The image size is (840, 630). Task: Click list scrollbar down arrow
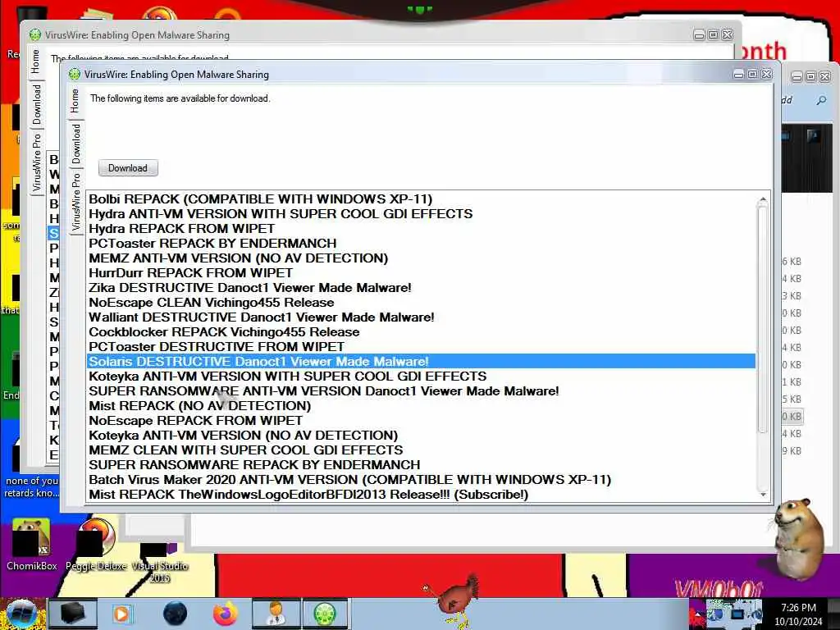tap(763, 495)
